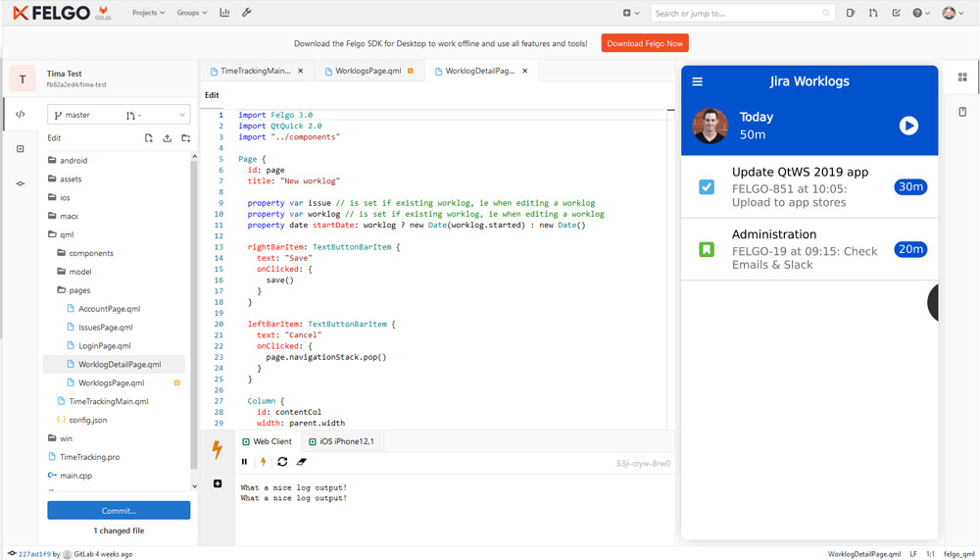Click the upload file icon beside Edit
Screen dimensions: 980x560
point(167,138)
